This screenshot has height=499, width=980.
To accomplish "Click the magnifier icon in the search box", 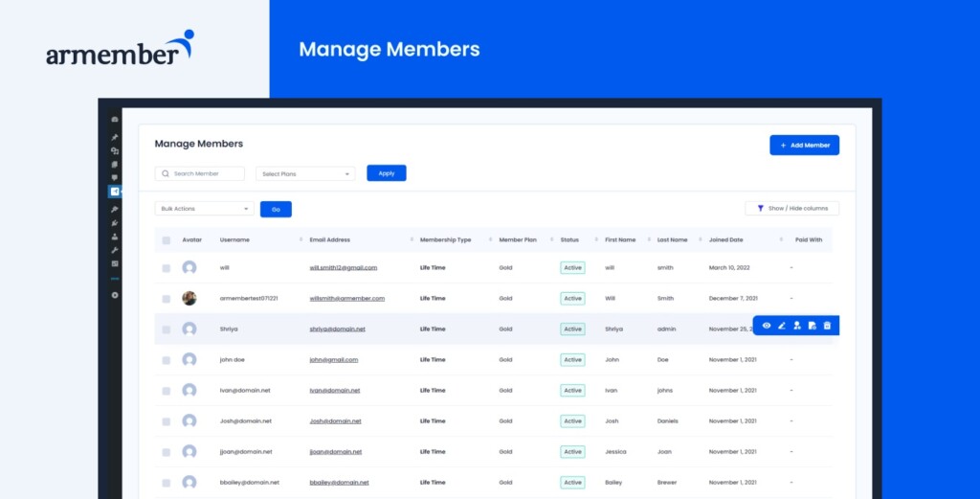I will (165, 174).
